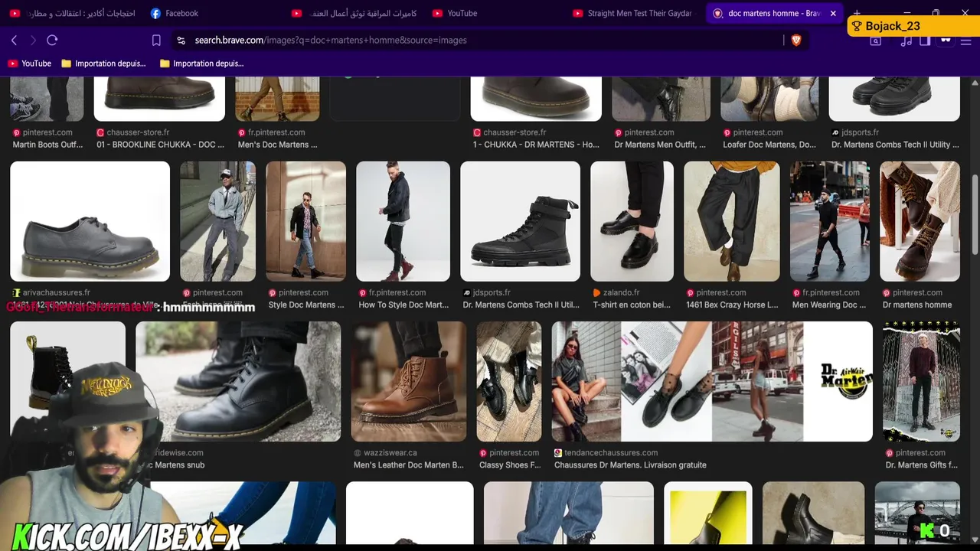Click the zalando.fr source label
The height and width of the screenshot is (551, 980).
(x=621, y=292)
